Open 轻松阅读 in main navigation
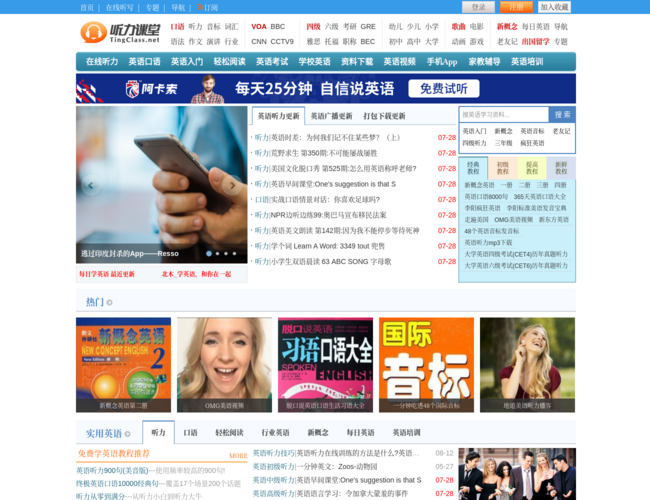Image resolution: width=650 pixels, height=500 pixels. [x=230, y=62]
